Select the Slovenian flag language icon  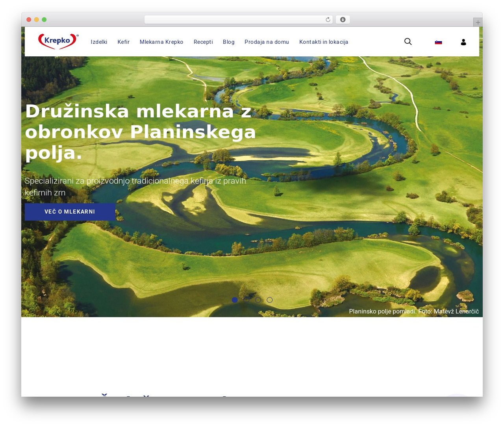[x=438, y=42]
